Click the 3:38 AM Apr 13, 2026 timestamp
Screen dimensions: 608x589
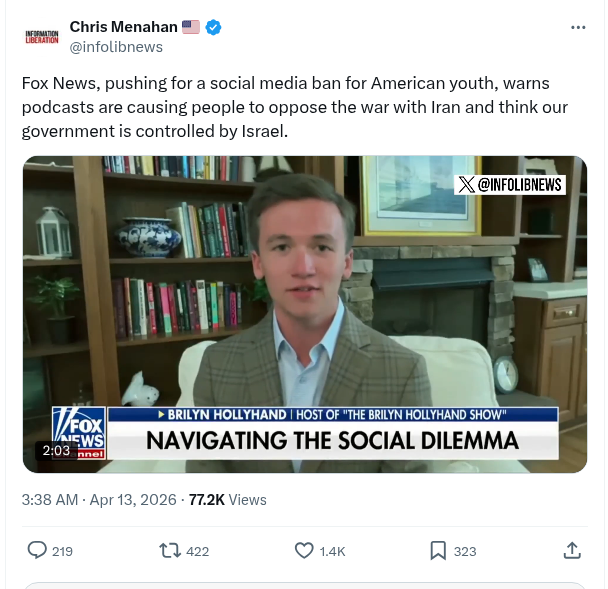[99, 499]
